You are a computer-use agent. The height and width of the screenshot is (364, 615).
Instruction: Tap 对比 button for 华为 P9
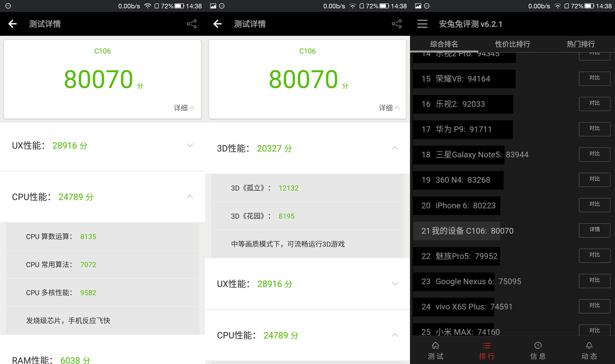click(594, 129)
